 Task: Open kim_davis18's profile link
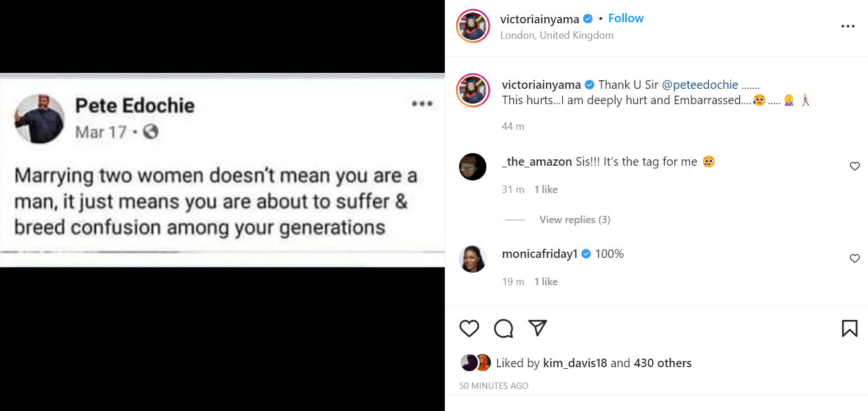coord(575,363)
